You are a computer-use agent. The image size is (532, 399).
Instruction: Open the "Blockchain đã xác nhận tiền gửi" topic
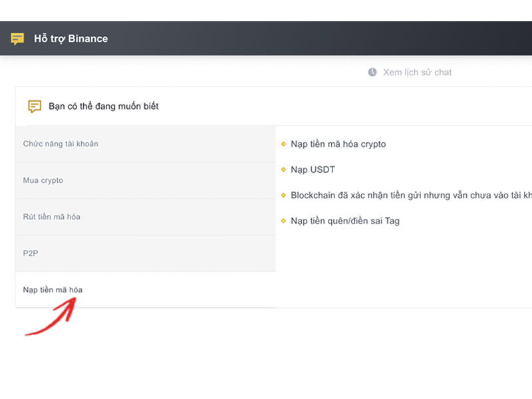pyautogui.click(x=411, y=196)
